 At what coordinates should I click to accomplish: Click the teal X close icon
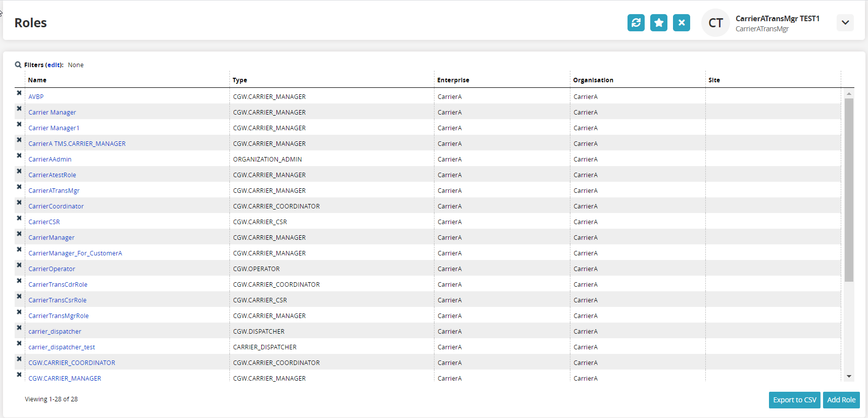click(x=681, y=23)
